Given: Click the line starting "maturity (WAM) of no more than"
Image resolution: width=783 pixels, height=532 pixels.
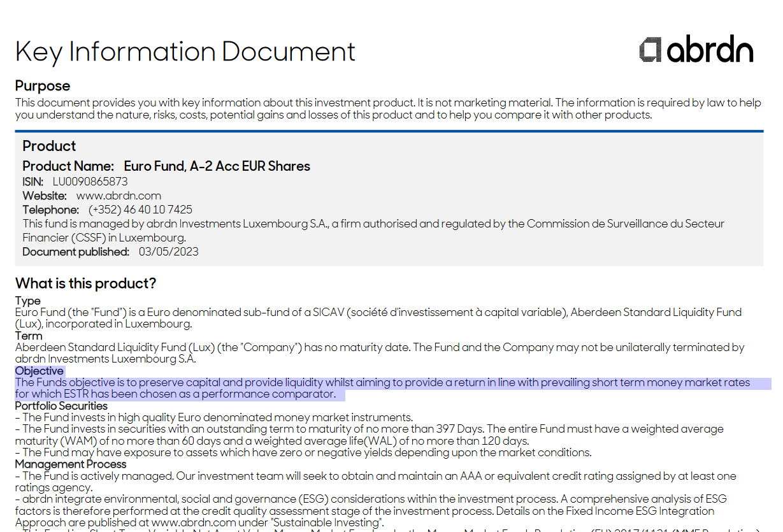Looking at the screenshot, I should [272, 441].
